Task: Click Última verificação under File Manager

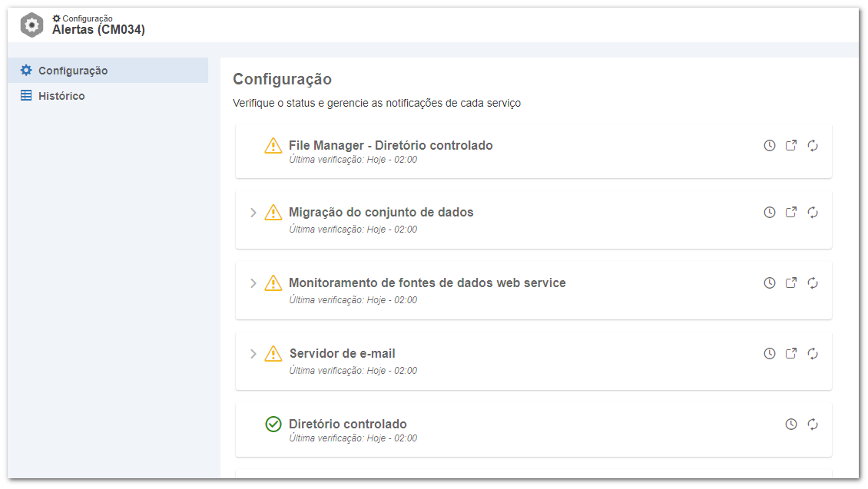Action: point(353,160)
